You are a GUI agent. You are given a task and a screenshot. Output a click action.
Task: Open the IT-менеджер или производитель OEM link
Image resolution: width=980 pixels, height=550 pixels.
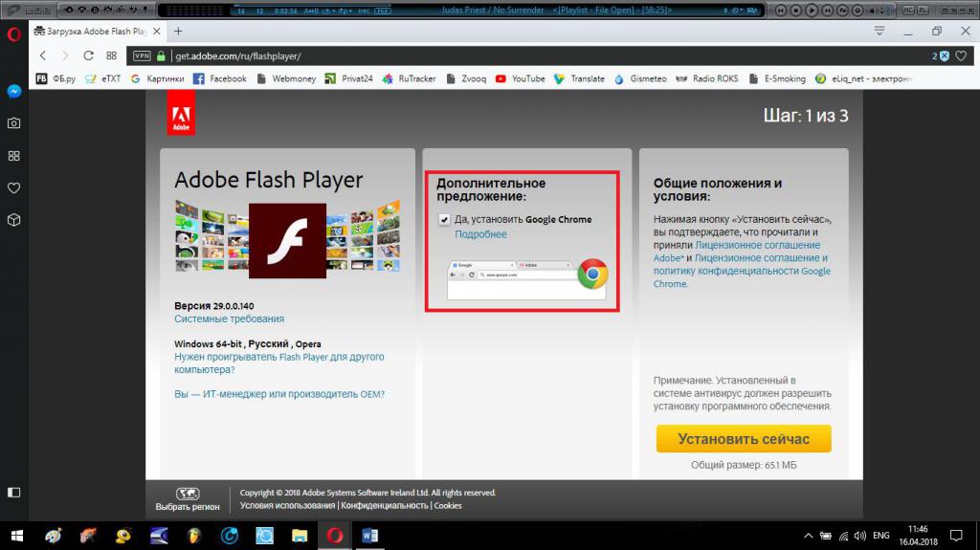coord(279,394)
